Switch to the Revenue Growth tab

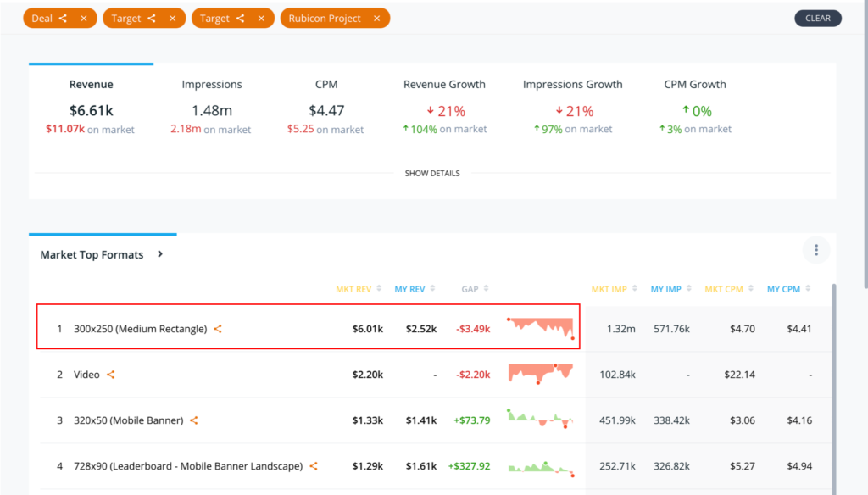pos(444,84)
